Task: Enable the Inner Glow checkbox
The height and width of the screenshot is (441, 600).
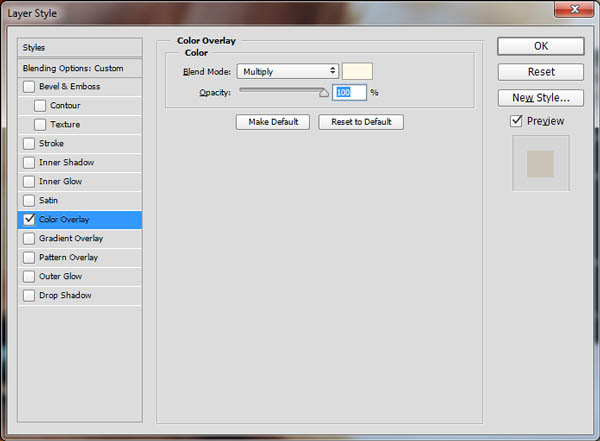Action: [29, 182]
